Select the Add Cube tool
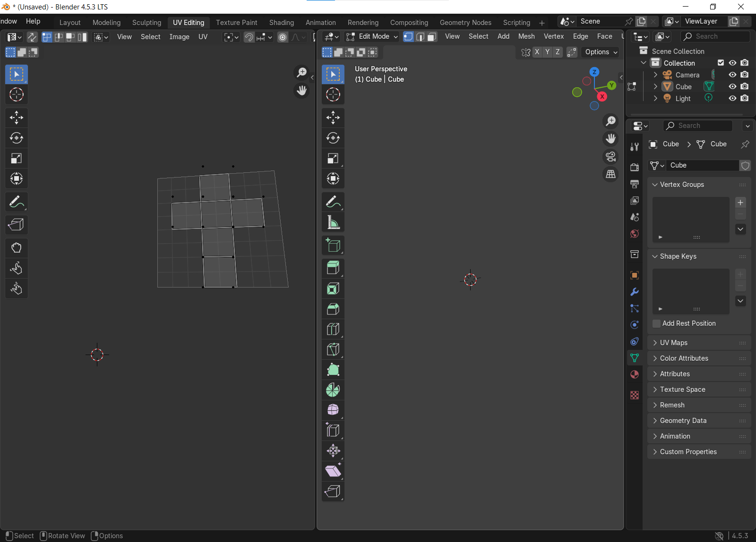This screenshot has height=542, width=756. pyautogui.click(x=333, y=245)
